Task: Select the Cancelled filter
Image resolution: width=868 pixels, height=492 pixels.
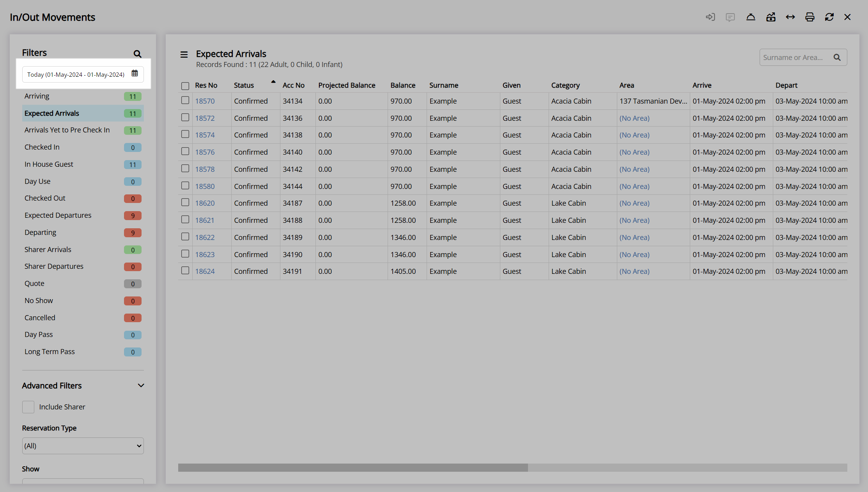Action: pyautogui.click(x=83, y=318)
